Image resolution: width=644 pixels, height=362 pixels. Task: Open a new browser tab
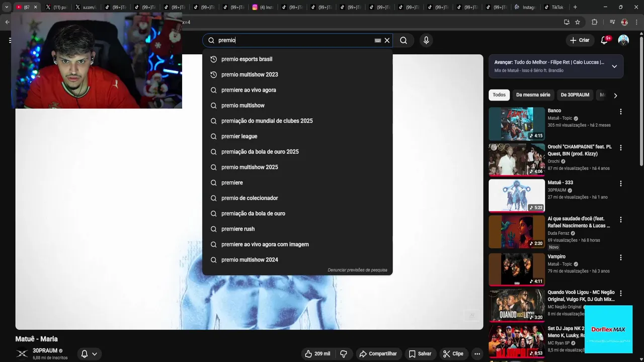pyautogui.click(x=575, y=7)
